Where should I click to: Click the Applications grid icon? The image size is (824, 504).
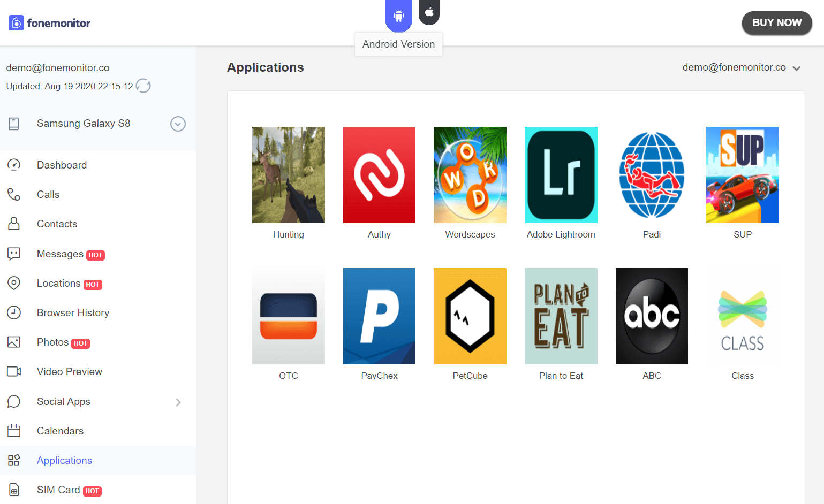click(x=14, y=460)
